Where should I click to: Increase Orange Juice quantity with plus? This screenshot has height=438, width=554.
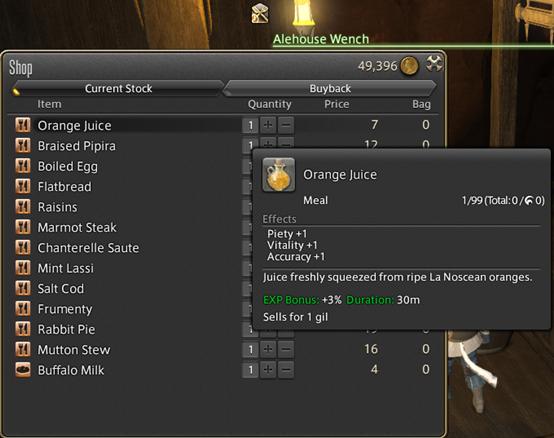pos(268,125)
